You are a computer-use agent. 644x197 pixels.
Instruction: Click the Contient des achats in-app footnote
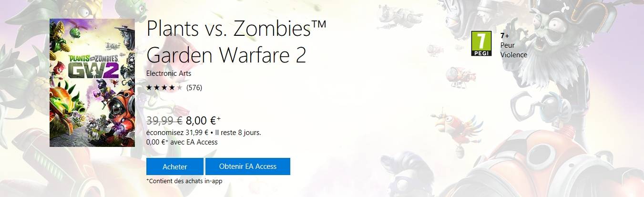click(x=184, y=181)
